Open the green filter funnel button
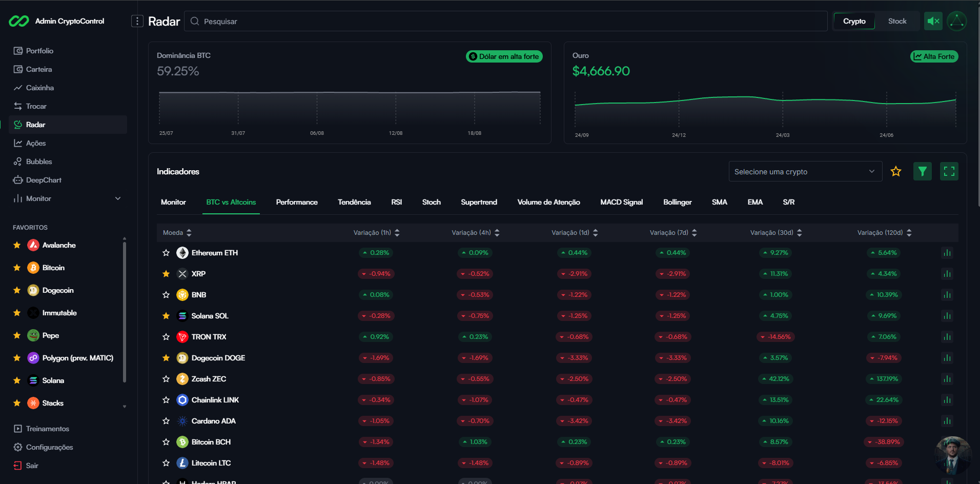980x484 pixels. pos(923,171)
